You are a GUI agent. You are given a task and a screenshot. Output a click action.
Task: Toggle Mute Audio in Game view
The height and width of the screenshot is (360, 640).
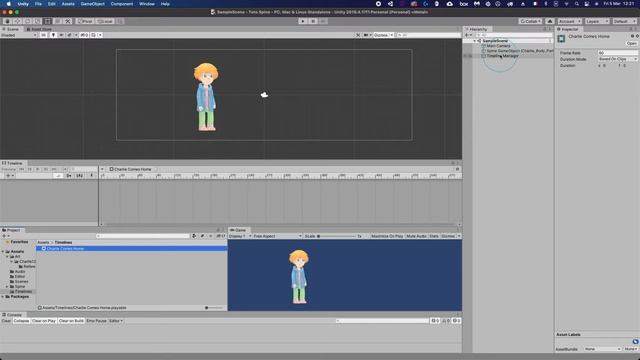(x=416, y=236)
